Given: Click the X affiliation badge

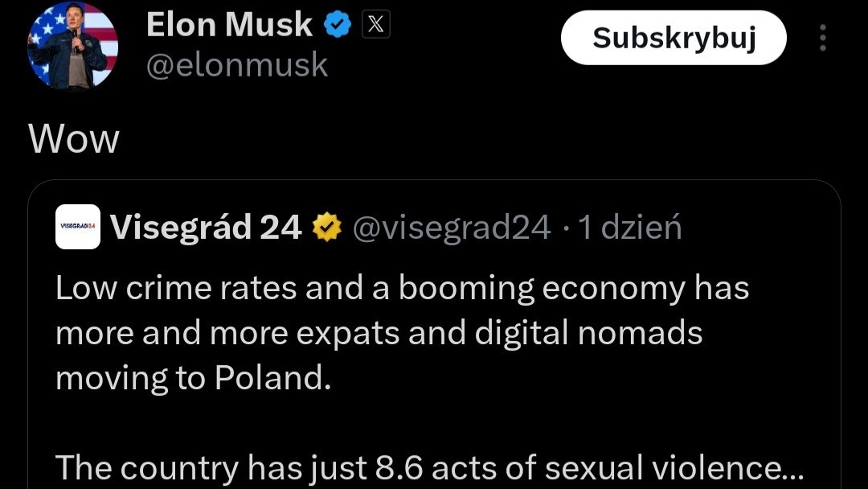Looking at the screenshot, I should click(x=375, y=26).
